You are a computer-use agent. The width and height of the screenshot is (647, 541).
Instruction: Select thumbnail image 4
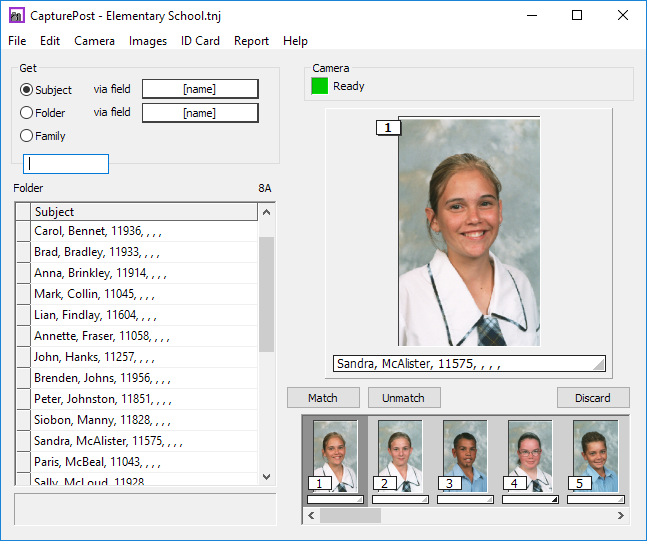[530, 456]
